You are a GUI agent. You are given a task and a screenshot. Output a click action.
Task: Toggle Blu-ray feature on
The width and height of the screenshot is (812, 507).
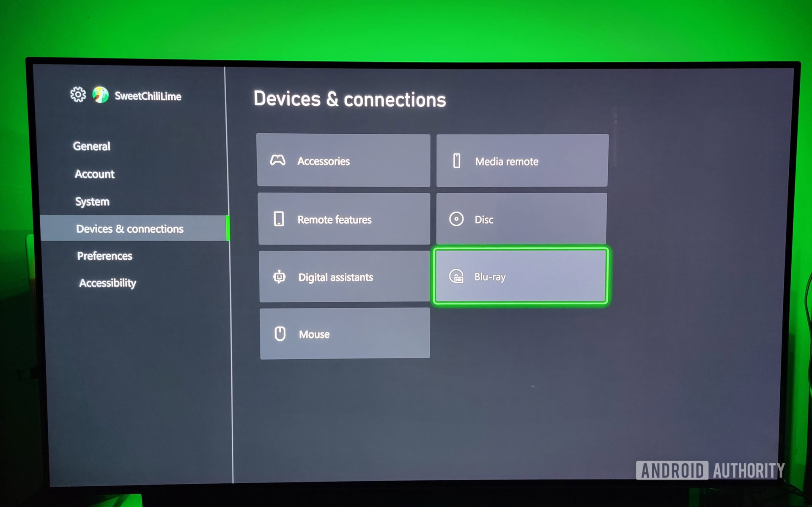[521, 276]
